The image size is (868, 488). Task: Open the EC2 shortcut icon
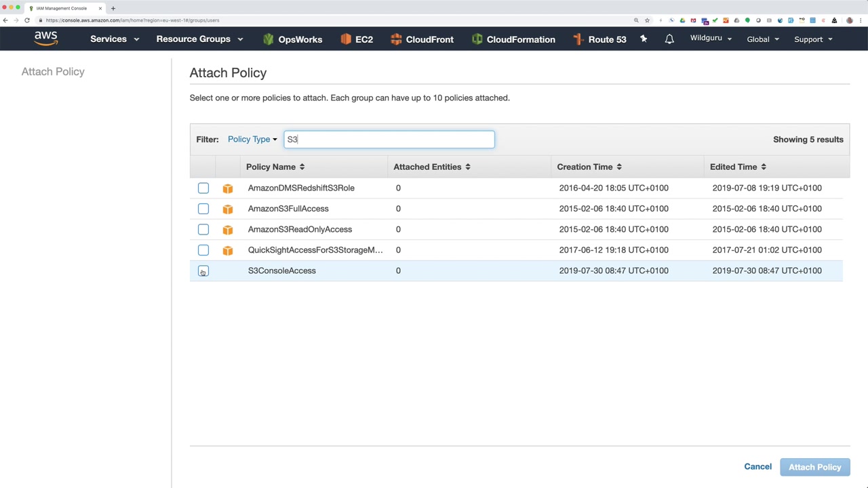pos(346,39)
